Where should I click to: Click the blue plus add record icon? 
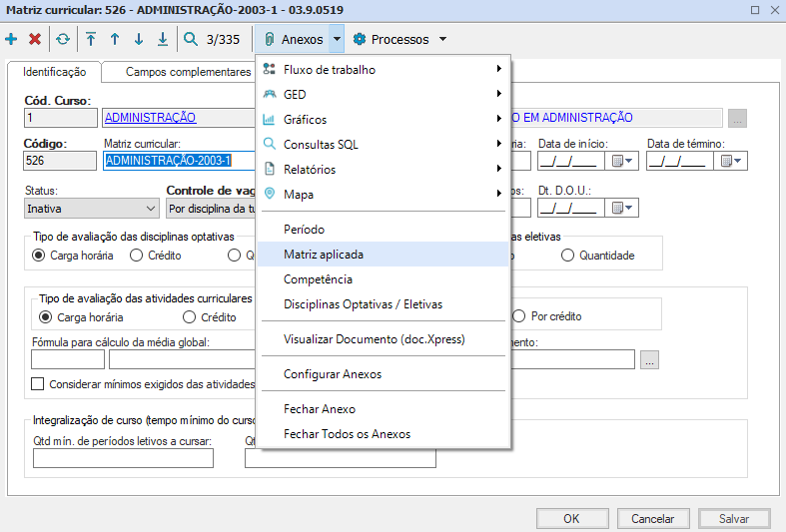point(11,40)
